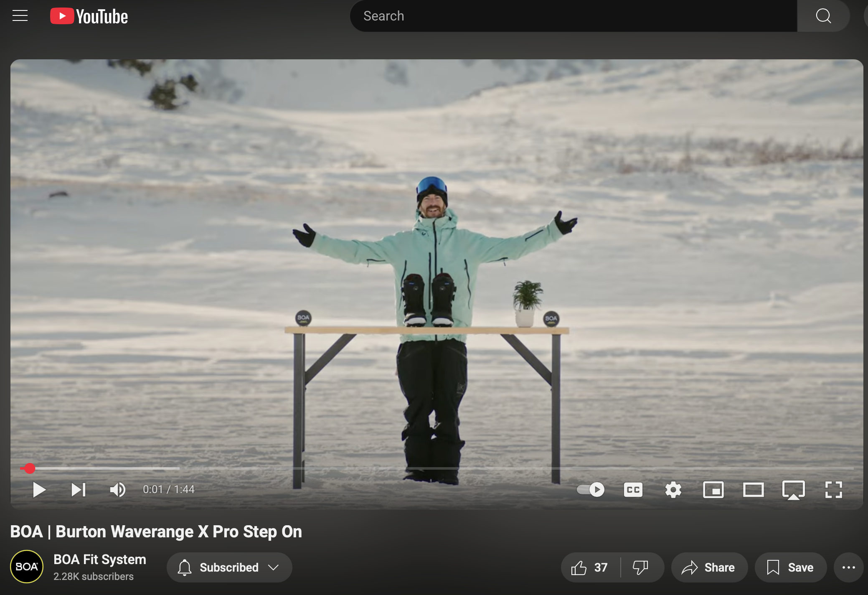Toggle the autoplay switch
Viewport: 868px width, 595px height.
pos(591,489)
